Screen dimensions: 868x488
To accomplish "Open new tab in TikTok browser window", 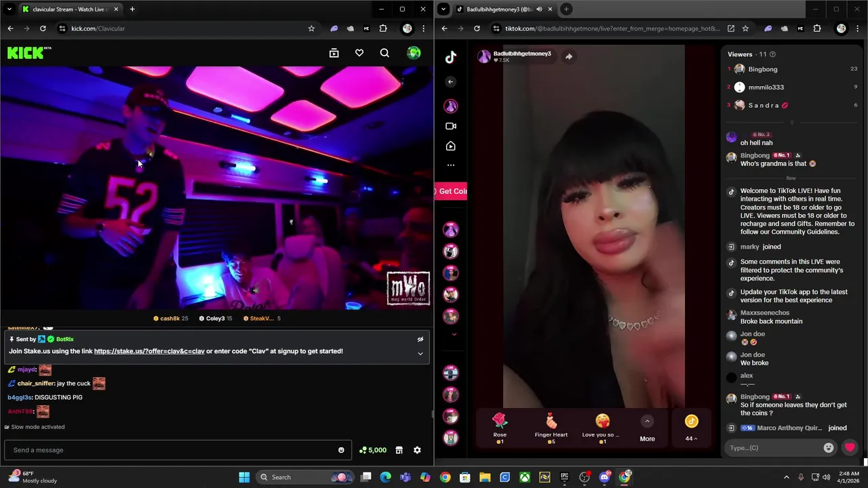I will [x=566, y=9].
